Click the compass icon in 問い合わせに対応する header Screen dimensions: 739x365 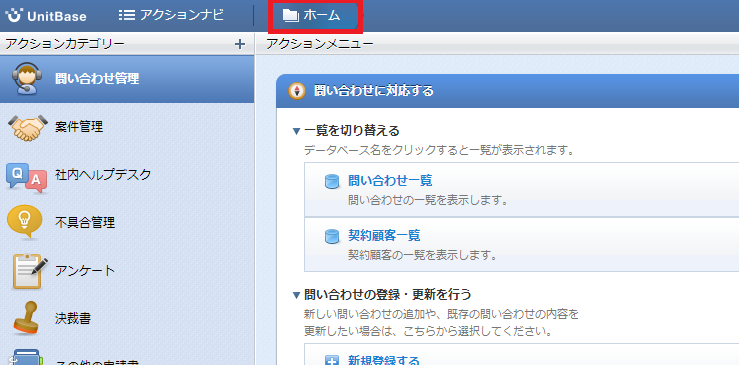pos(297,91)
